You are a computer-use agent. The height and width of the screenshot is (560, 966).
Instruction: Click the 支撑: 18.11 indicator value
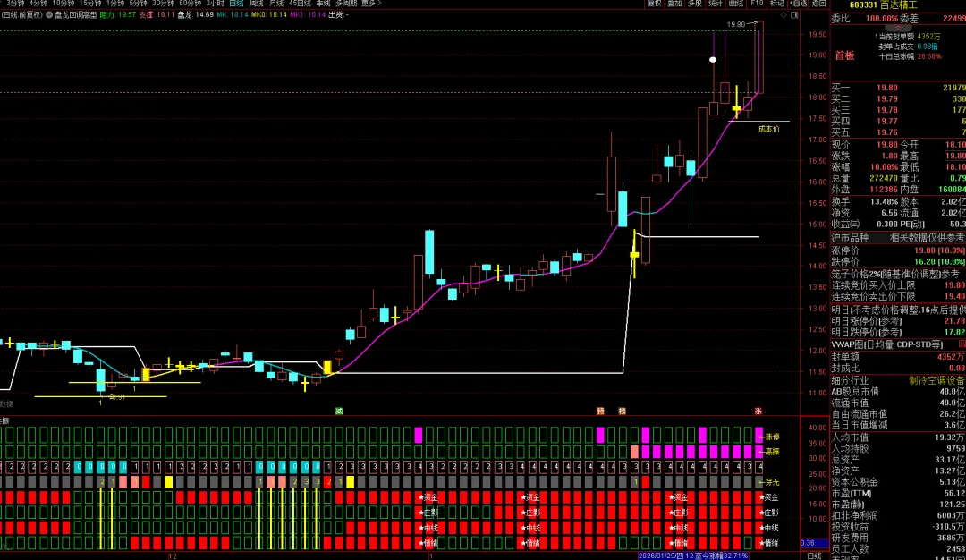pos(157,15)
